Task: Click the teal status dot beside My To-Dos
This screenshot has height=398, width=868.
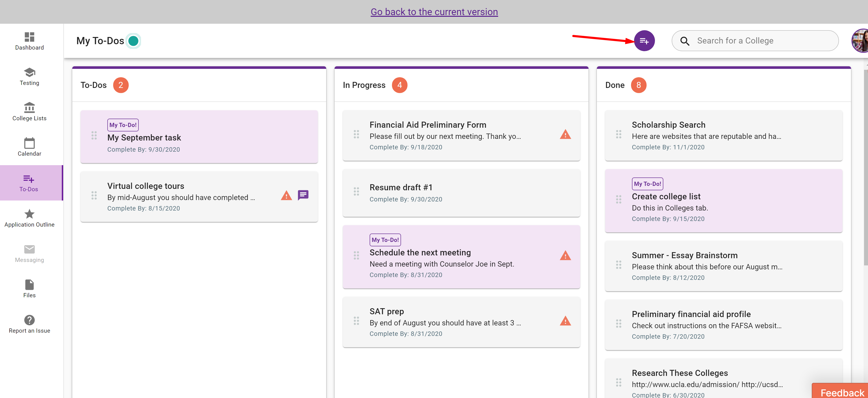Action: tap(133, 41)
